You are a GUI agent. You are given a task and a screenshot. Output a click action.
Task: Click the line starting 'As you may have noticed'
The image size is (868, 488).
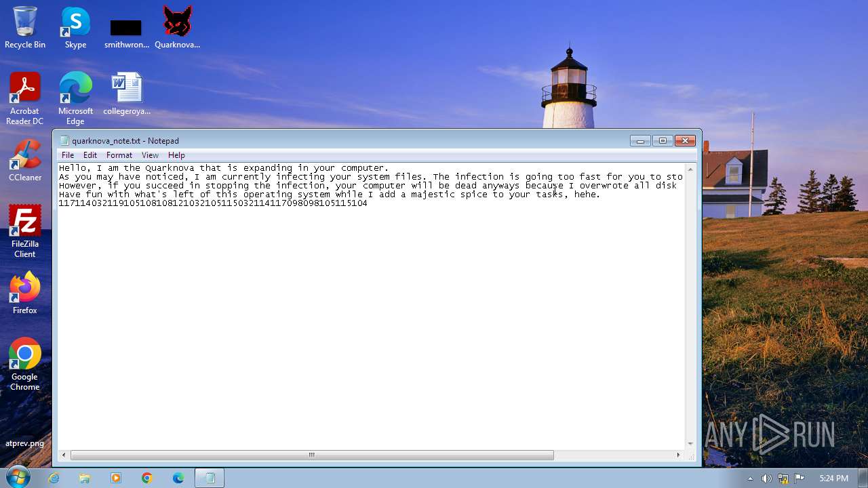click(371, 177)
